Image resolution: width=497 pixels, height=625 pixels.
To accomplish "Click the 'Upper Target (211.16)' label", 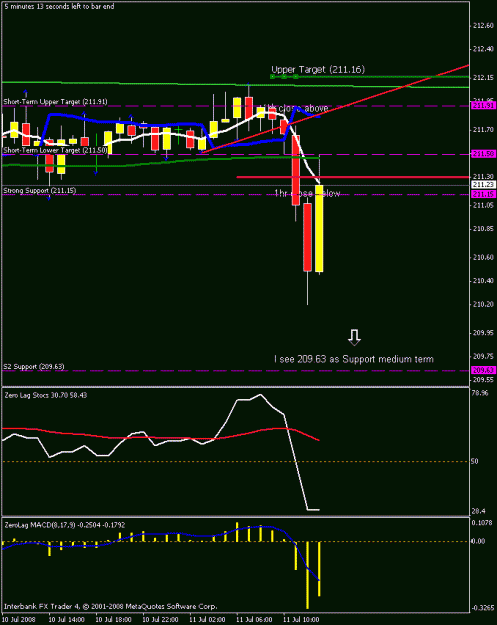I will click(x=318, y=69).
